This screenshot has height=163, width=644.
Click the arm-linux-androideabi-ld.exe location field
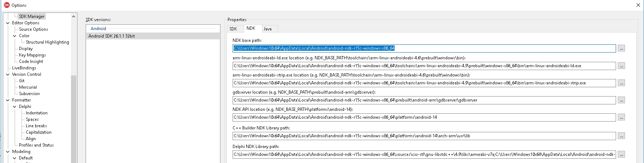coord(424,66)
